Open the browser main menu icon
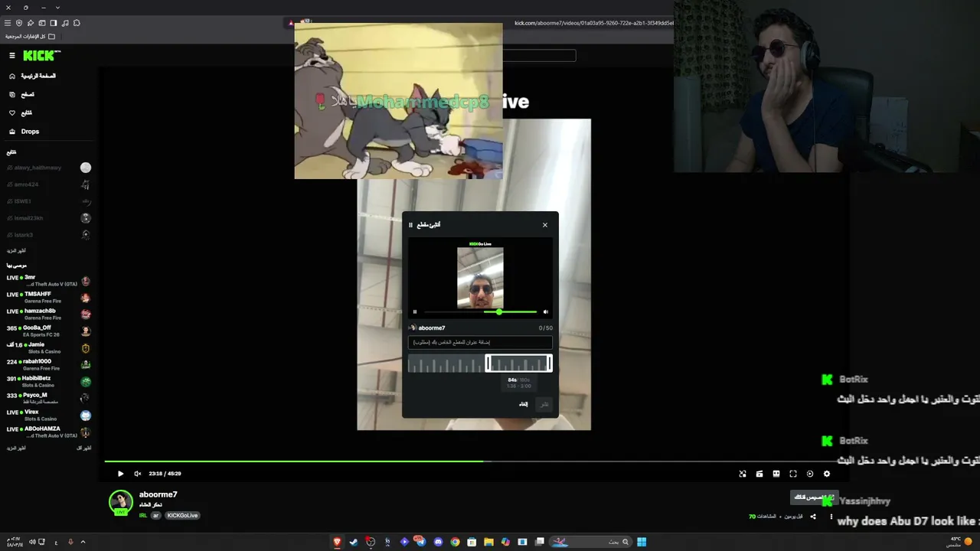The width and height of the screenshot is (980, 551). tap(8, 23)
